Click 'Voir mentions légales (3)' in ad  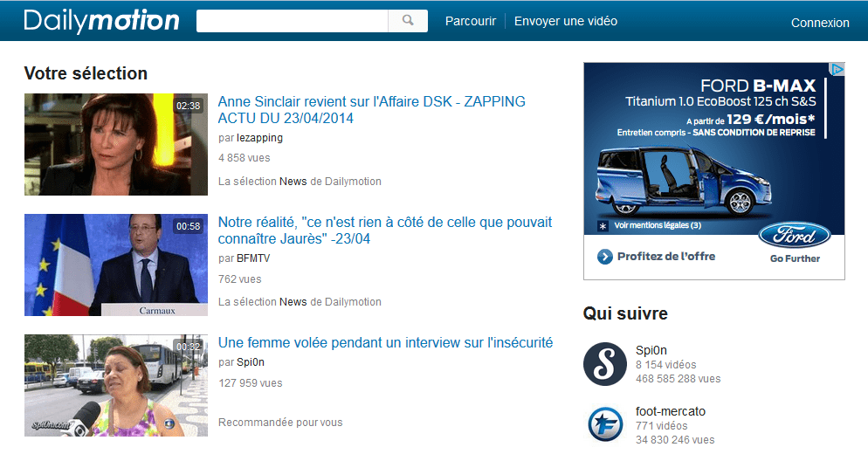tap(658, 225)
